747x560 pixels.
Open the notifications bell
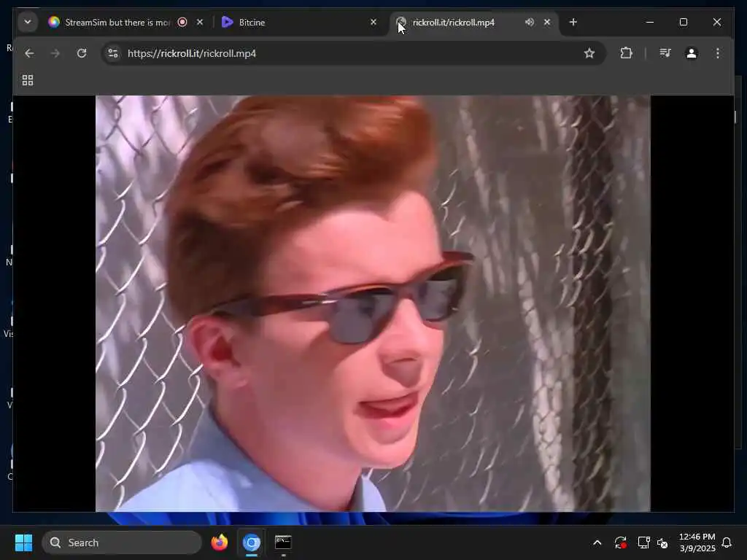click(x=727, y=542)
